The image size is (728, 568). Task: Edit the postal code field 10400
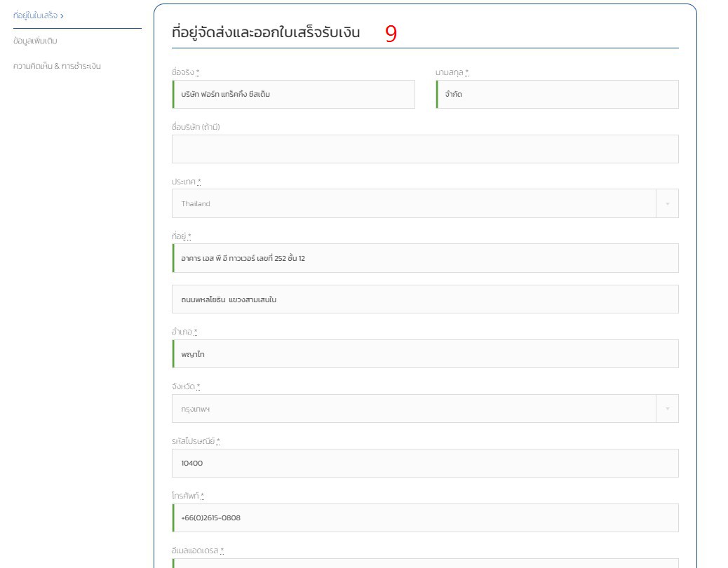coord(425,463)
